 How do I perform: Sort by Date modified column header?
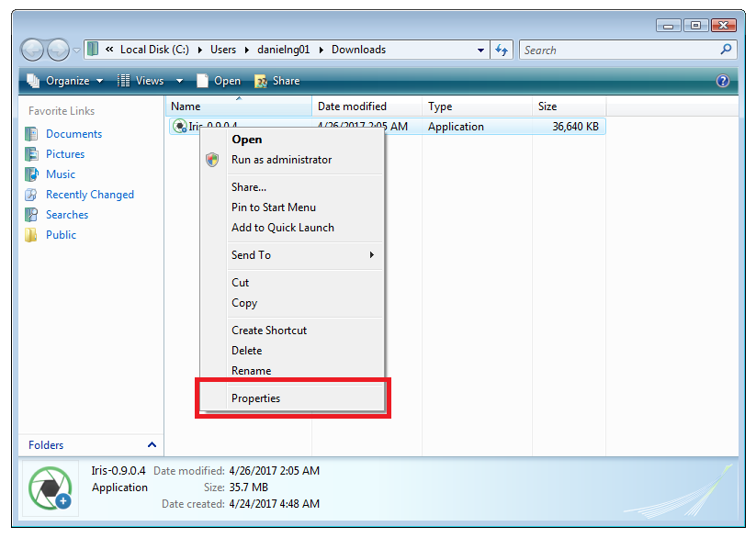tap(367, 106)
